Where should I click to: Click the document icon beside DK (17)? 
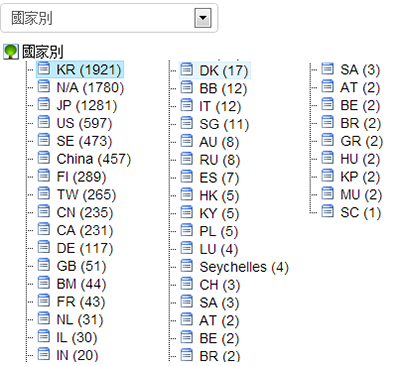187,69
